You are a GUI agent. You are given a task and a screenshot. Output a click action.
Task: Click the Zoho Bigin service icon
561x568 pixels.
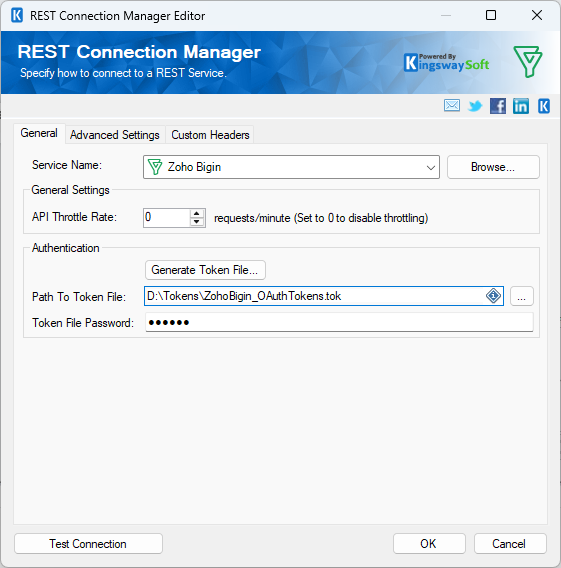(155, 167)
